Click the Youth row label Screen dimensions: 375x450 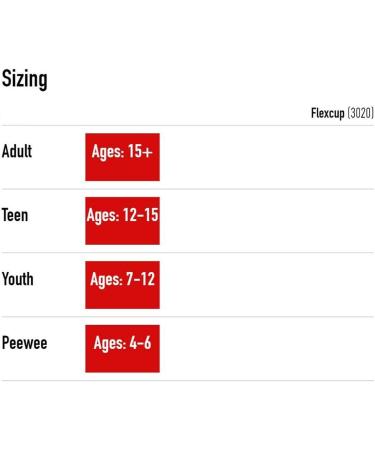click(x=18, y=279)
